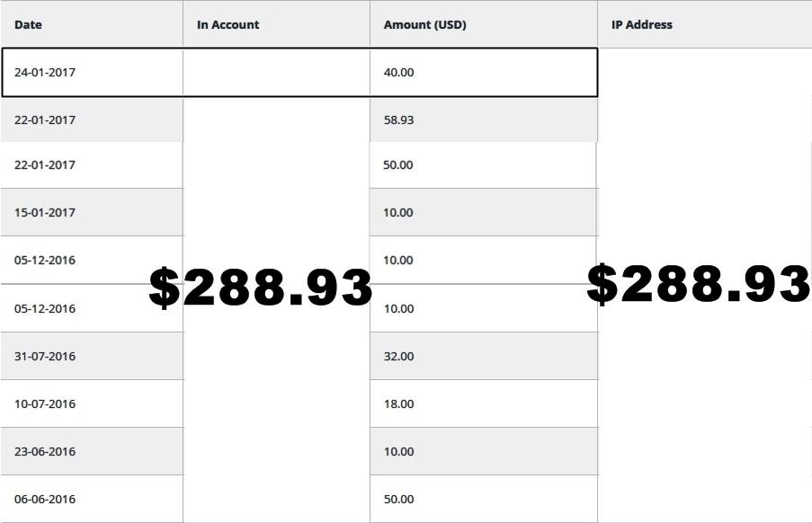Image resolution: width=812 pixels, height=523 pixels.
Task: Click the $288.93 total over IP Address
Action: 698,283
